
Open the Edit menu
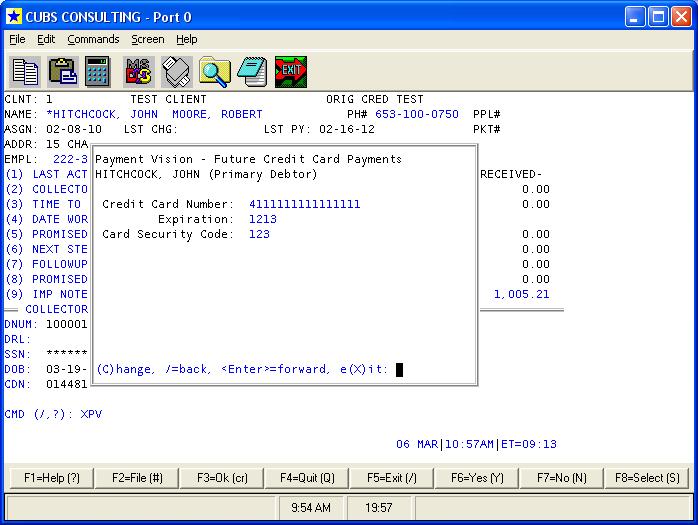pos(46,39)
